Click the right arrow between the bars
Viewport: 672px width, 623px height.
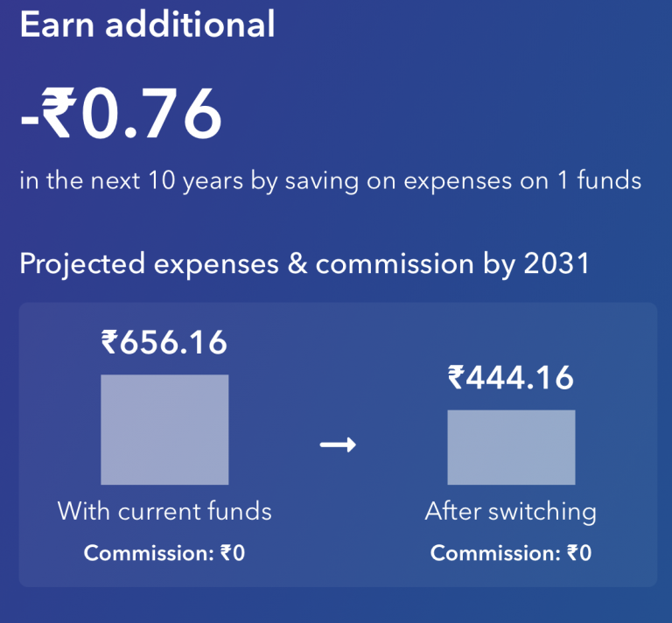point(338,444)
